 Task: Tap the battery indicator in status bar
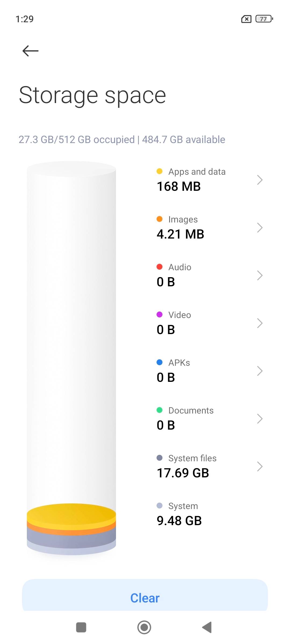coord(264,19)
